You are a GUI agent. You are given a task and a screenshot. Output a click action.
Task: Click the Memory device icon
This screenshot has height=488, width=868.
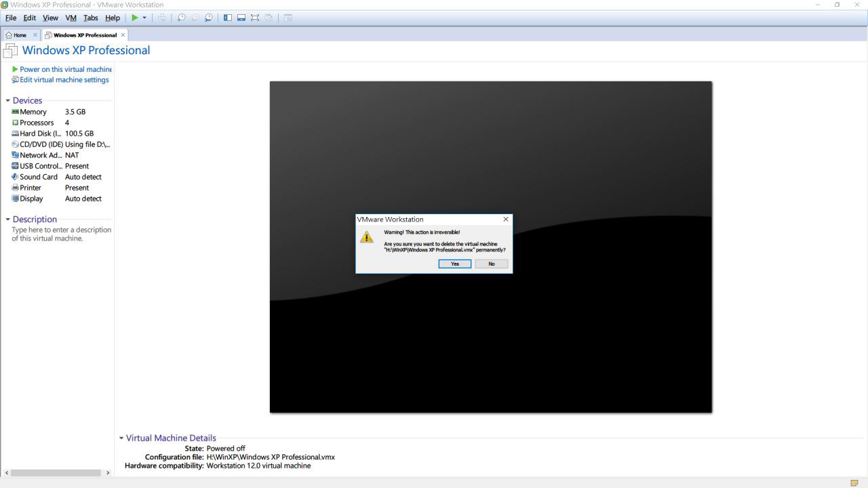tap(15, 112)
